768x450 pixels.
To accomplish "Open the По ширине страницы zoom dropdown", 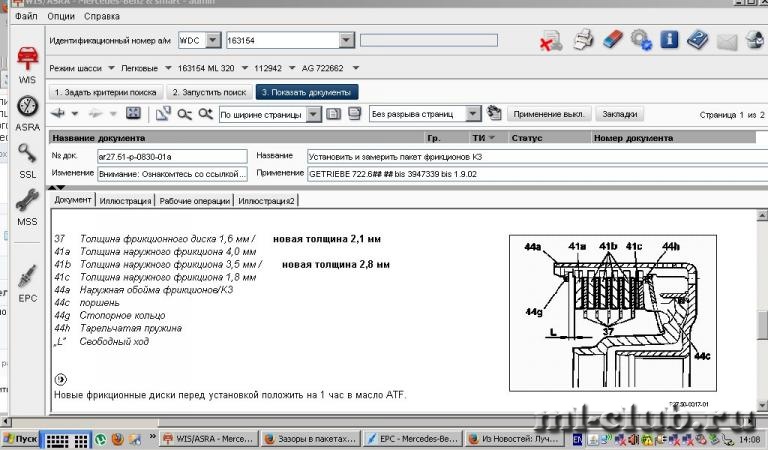I will [x=313, y=115].
